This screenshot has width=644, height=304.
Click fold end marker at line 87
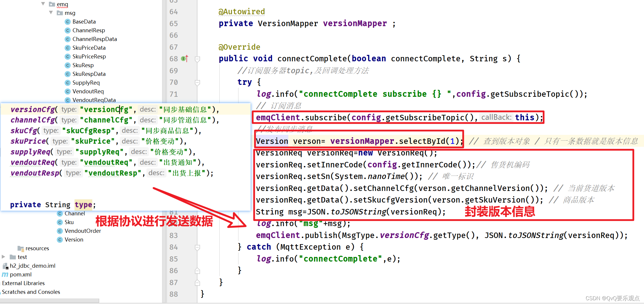197,282
